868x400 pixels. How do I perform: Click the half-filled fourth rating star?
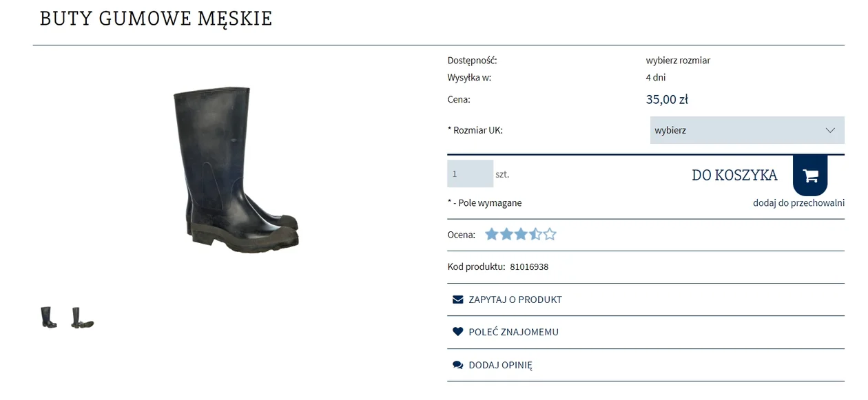(x=535, y=235)
